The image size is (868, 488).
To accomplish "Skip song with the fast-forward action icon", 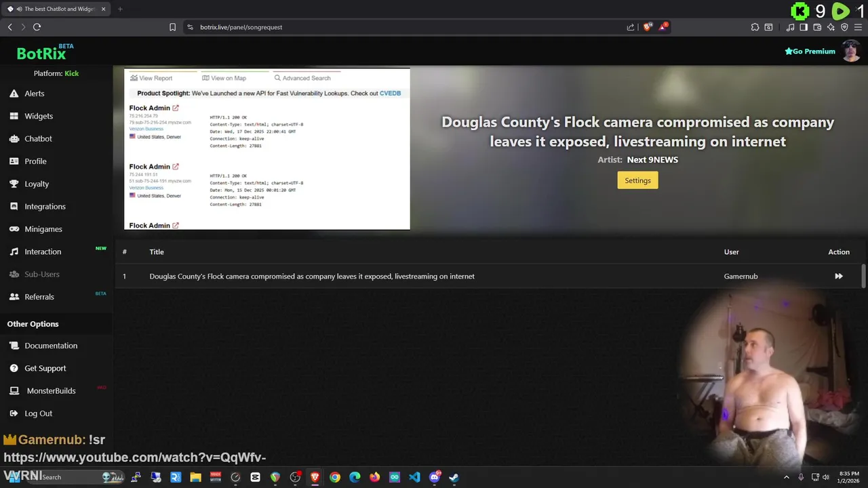I will click(x=839, y=276).
